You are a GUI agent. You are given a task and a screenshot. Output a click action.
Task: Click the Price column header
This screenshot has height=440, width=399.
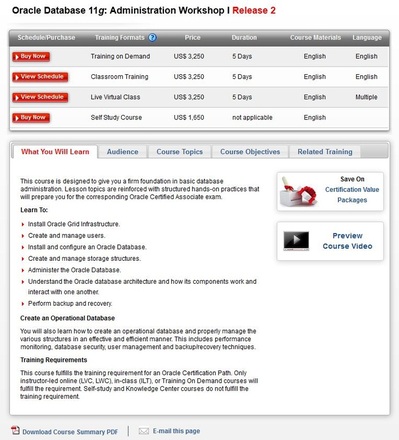[x=193, y=38]
